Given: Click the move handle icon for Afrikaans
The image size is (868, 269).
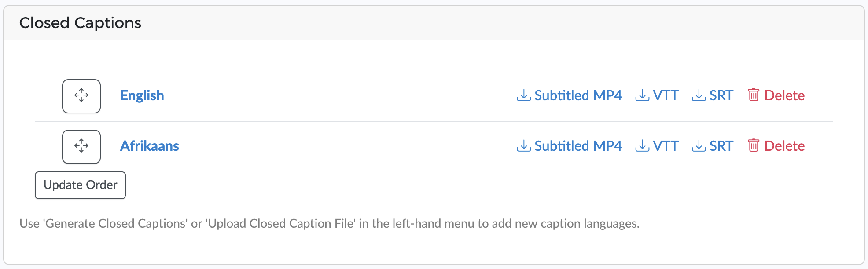Looking at the screenshot, I should 81,146.
